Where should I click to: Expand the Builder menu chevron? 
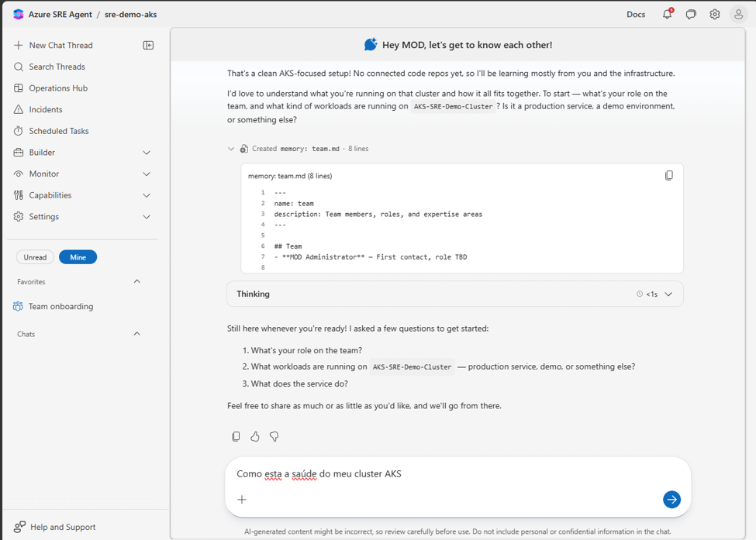click(x=147, y=153)
